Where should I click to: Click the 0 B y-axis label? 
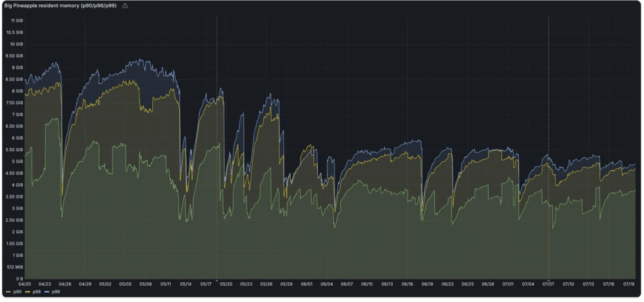[20, 279]
